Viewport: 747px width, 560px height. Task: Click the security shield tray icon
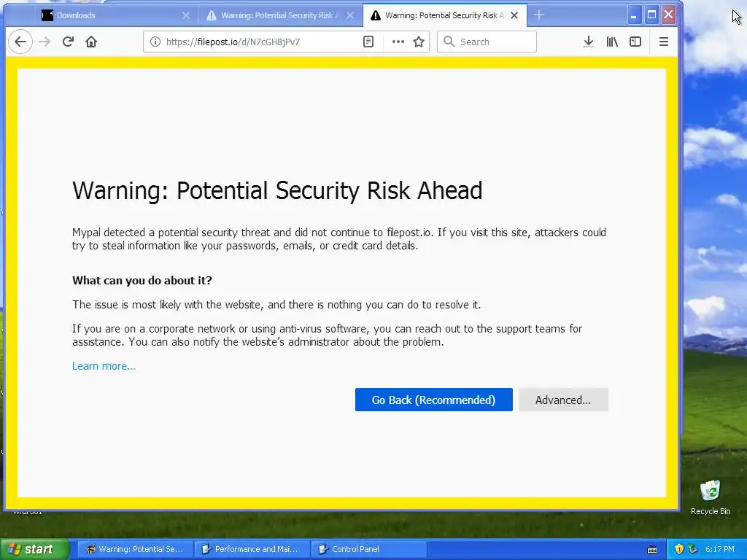(679, 549)
